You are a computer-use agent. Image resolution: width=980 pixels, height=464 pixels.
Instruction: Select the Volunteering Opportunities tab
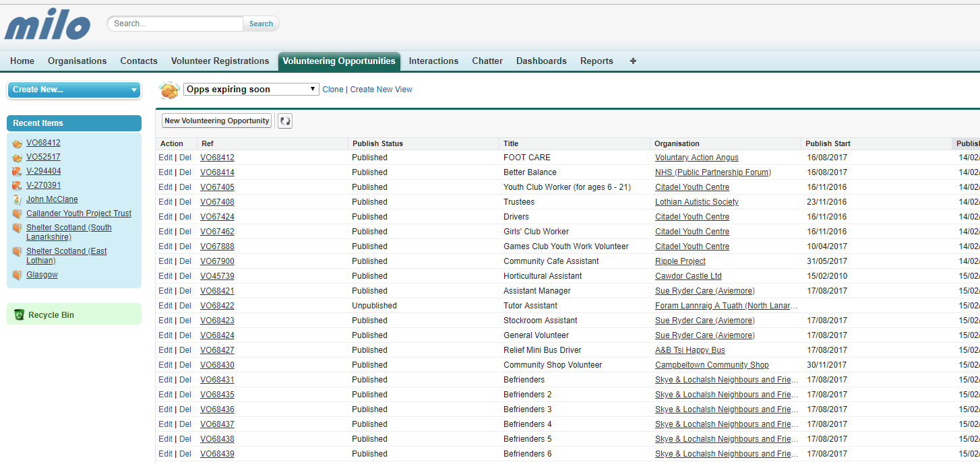(x=339, y=61)
